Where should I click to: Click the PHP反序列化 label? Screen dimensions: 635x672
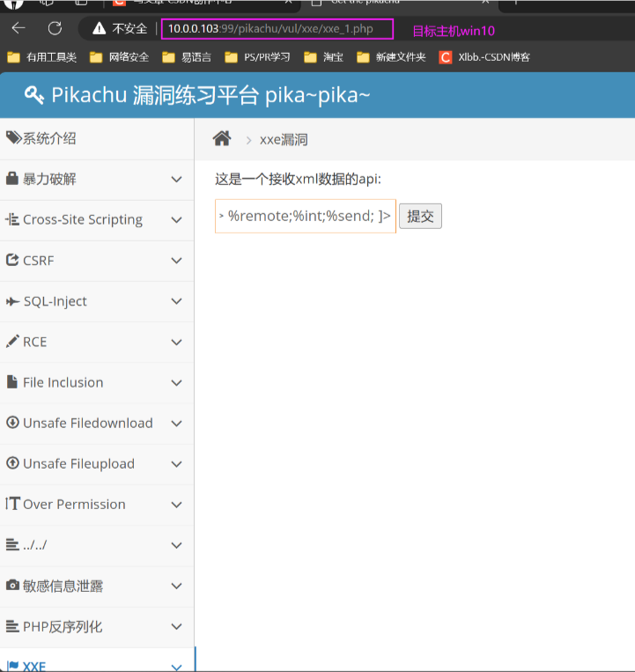[63, 626]
